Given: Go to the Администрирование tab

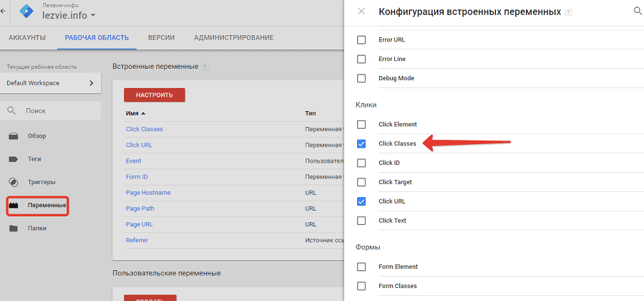Looking at the screenshot, I should pyautogui.click(x=233, y=37).
